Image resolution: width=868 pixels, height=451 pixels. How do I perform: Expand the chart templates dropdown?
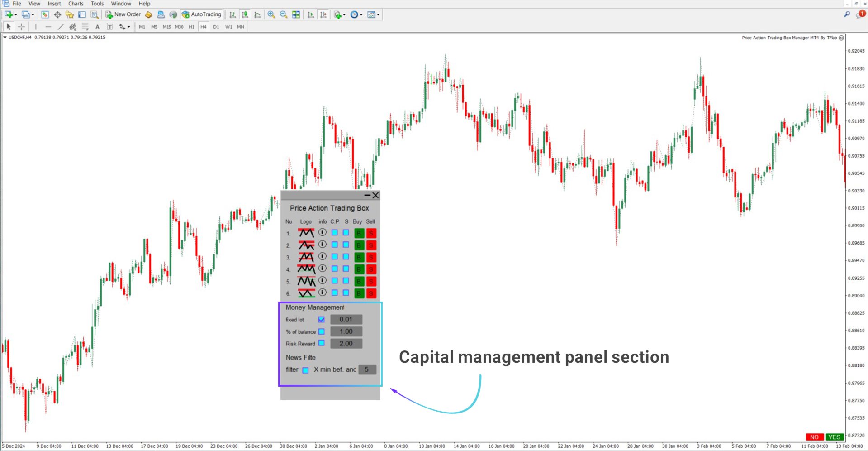coord(378,14)
